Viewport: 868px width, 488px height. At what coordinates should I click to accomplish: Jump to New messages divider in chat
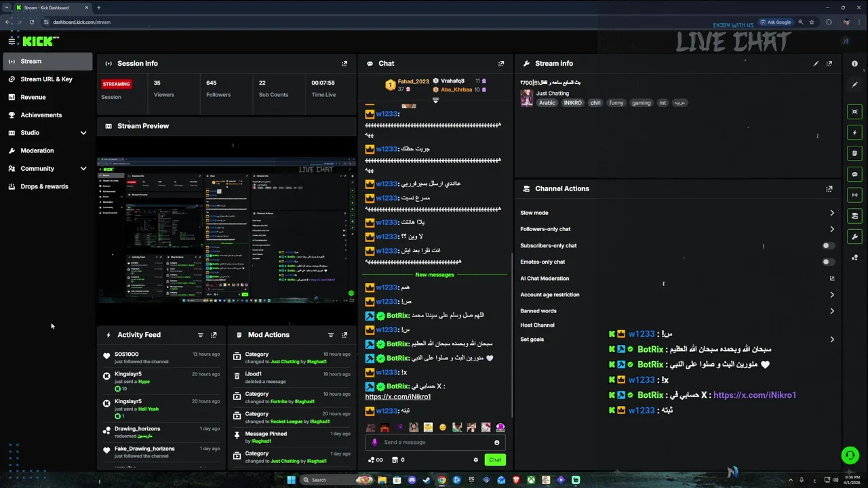point(435,274)
